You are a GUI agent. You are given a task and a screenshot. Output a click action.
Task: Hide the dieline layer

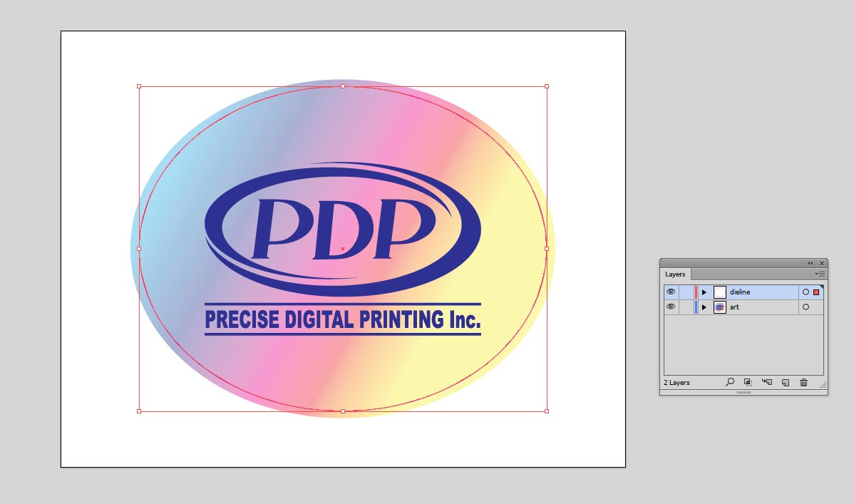point(671,292)
